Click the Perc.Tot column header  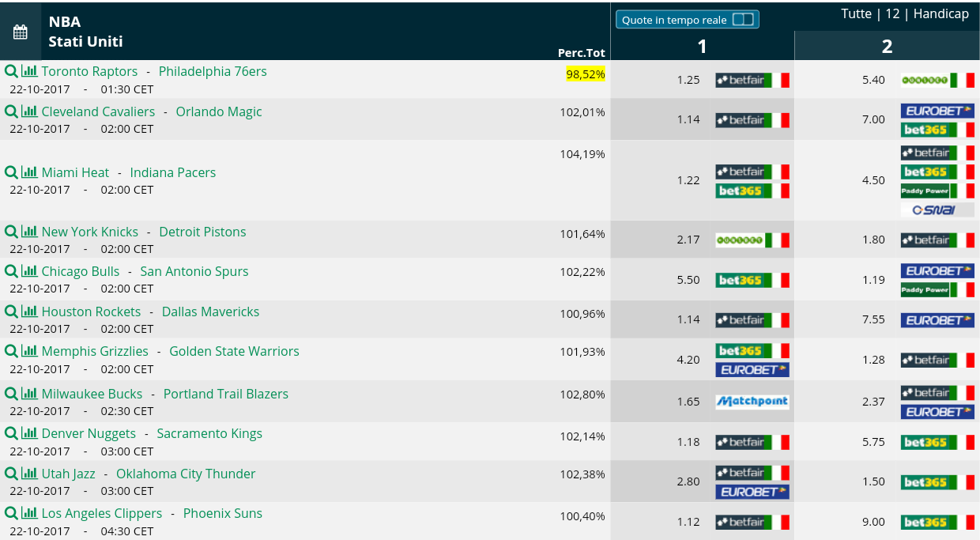pyautogui.click(x=582, y=53)
